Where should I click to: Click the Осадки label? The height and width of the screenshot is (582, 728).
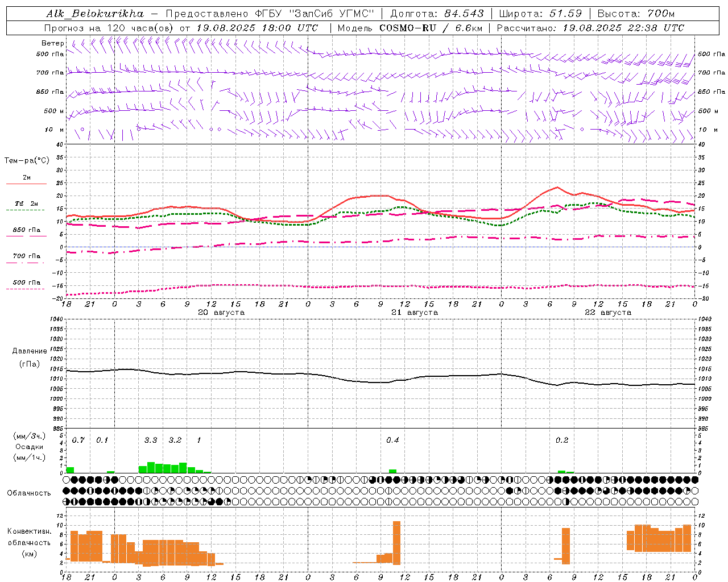click(30, 447)
